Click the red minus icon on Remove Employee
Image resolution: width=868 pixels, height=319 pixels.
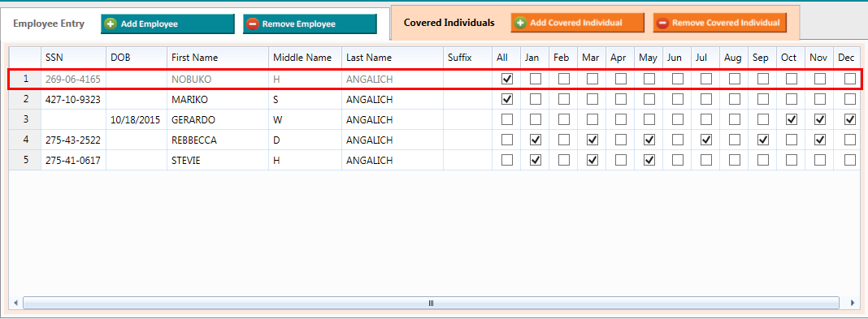(253, 24)
